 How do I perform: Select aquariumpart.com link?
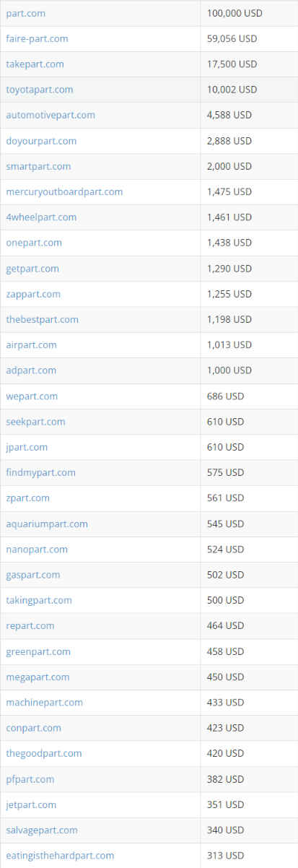[47, 524]
